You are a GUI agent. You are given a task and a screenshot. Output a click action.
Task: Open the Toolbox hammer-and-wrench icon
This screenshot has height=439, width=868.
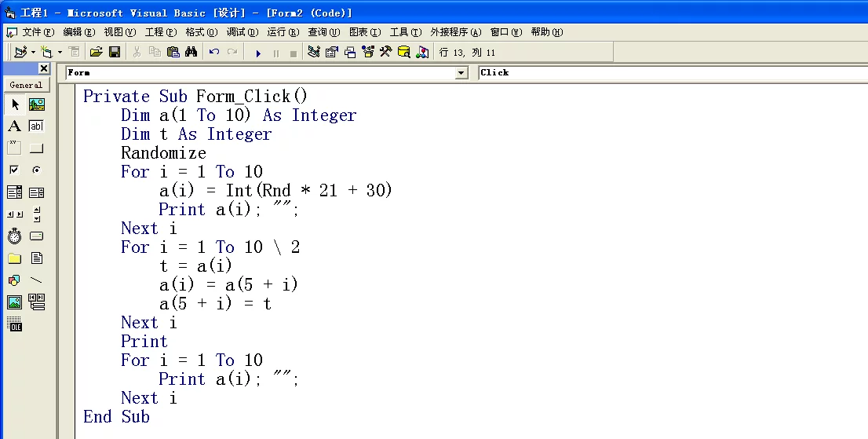[x=386, y=52]
